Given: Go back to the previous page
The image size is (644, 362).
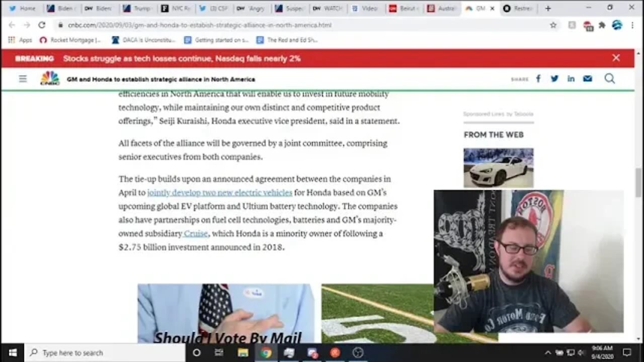Looking at the screenshot, I should (x=12, y=25).
